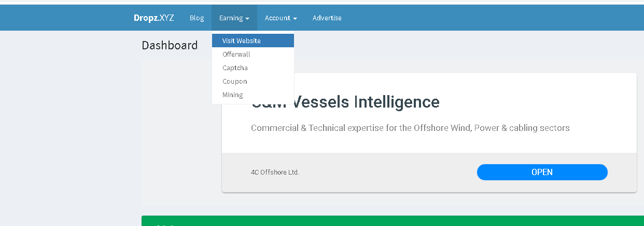This screenshot has height=226, width=644.
Task: Choose the Offerwall menu entry
Action: click(x=236, y=54)
